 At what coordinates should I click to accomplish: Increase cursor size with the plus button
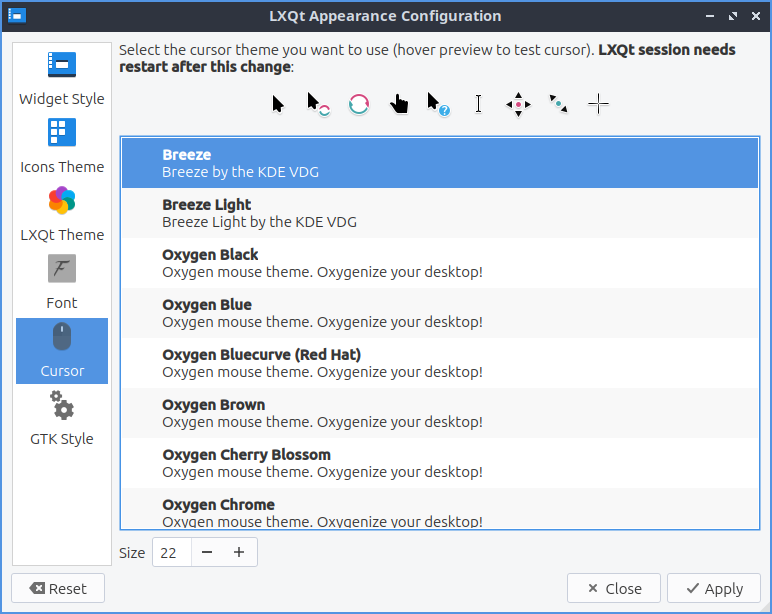(239, 552)
